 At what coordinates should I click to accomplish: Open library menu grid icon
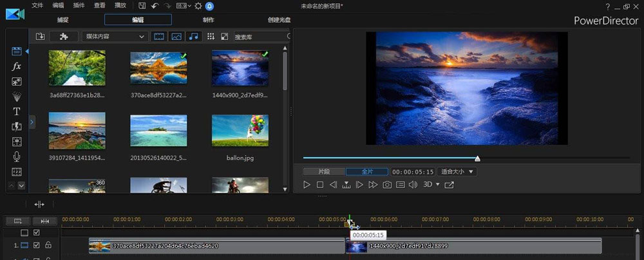pos(211,37)
